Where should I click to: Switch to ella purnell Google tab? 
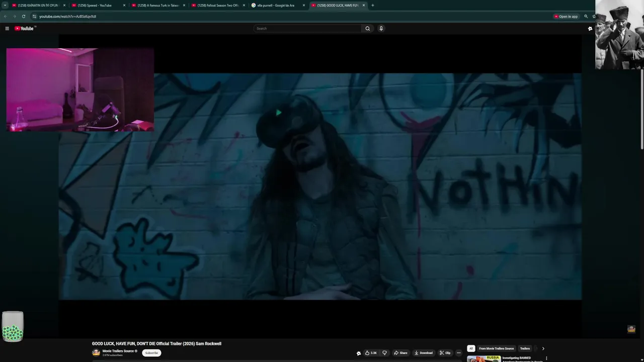277,6
